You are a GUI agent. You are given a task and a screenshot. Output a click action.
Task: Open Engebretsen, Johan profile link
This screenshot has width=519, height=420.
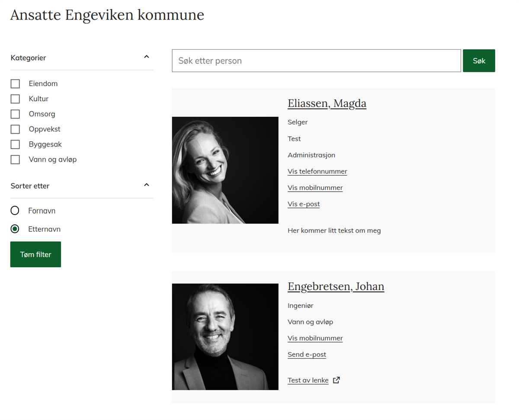pyautogui.click(x=336, y=286)
